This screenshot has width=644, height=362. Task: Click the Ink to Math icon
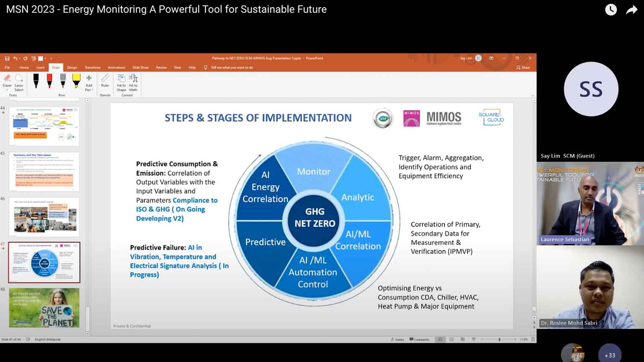[133, 81]
